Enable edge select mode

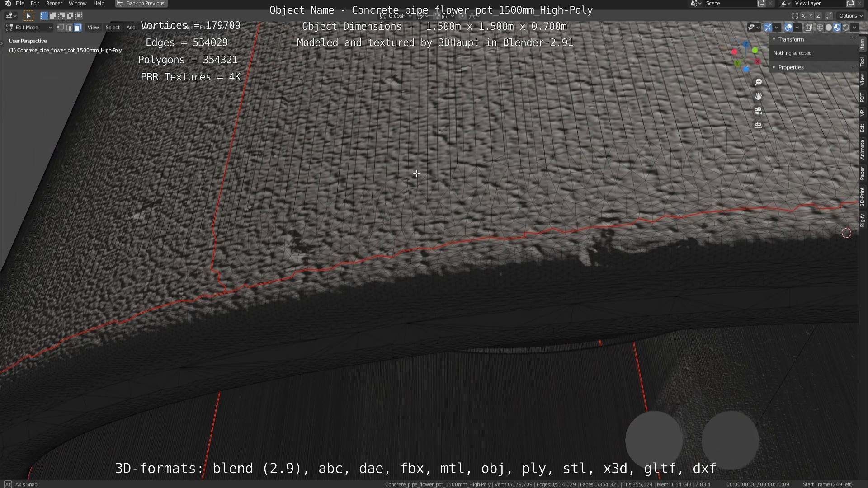69,28
